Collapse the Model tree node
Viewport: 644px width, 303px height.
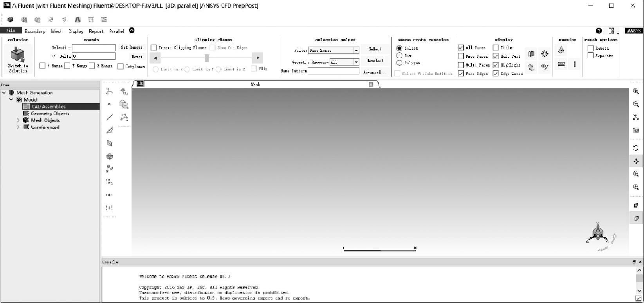pyautogui.click(x=11, y=100)
